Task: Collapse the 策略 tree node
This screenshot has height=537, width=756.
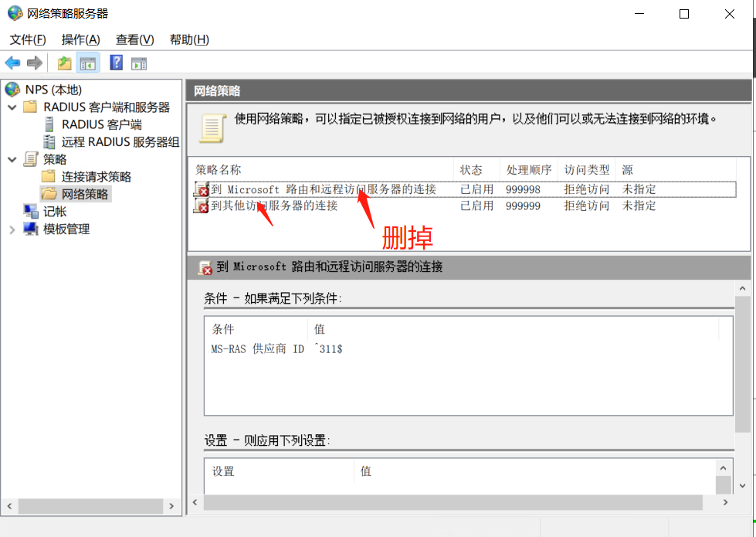Action: 12,159
